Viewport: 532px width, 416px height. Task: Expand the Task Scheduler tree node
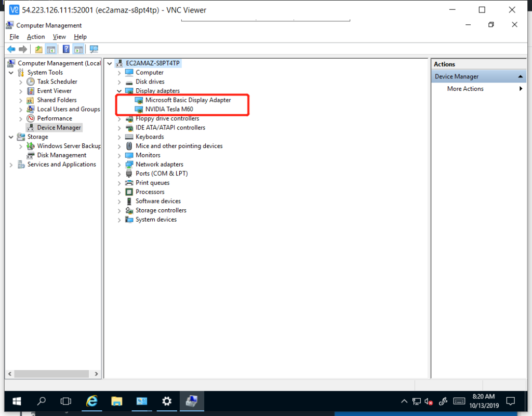[x=21, y=82]
